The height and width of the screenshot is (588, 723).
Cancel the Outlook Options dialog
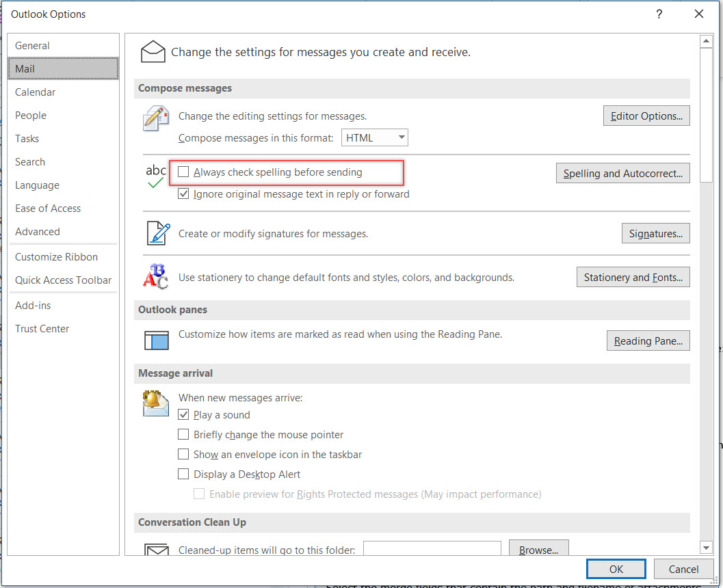683,569
